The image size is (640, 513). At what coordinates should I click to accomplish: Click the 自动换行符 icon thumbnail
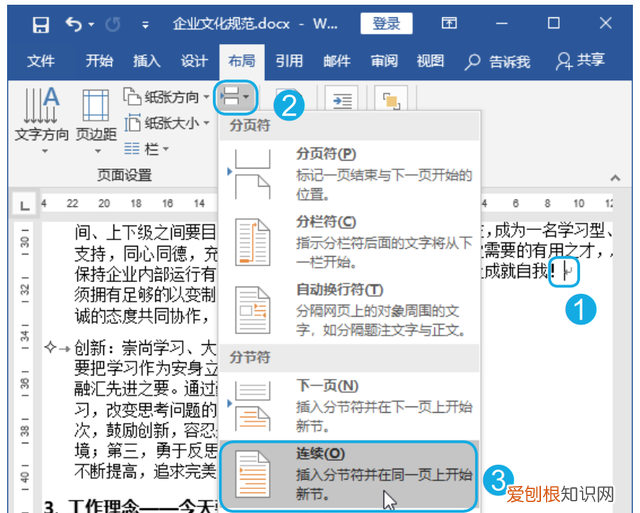click(252, 310)
